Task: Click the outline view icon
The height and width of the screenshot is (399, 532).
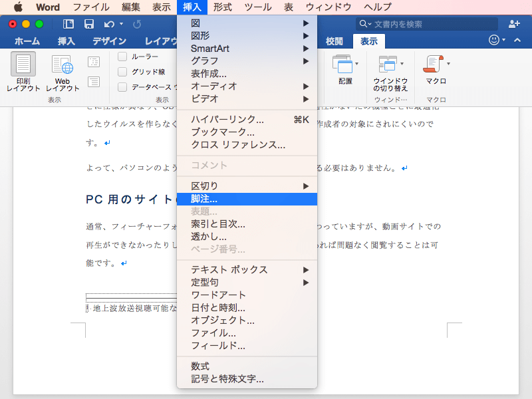Action: pyautogui.click(x=94, y=62)
